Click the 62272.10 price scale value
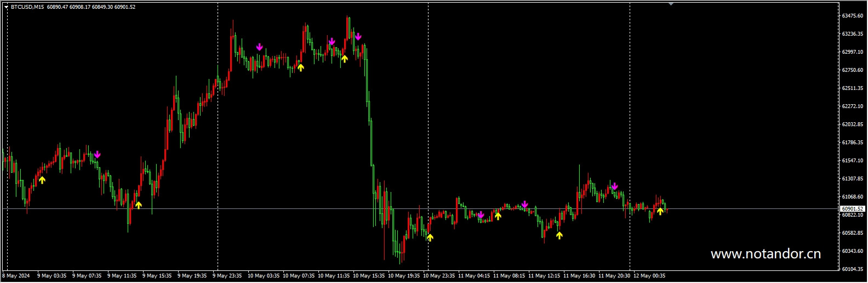 853,106
